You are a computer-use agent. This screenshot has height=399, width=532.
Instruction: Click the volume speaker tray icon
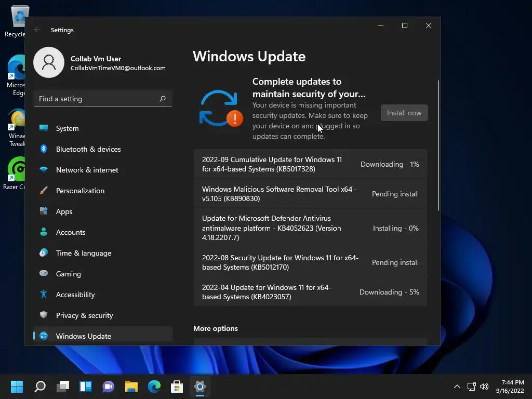pos(484,386)
